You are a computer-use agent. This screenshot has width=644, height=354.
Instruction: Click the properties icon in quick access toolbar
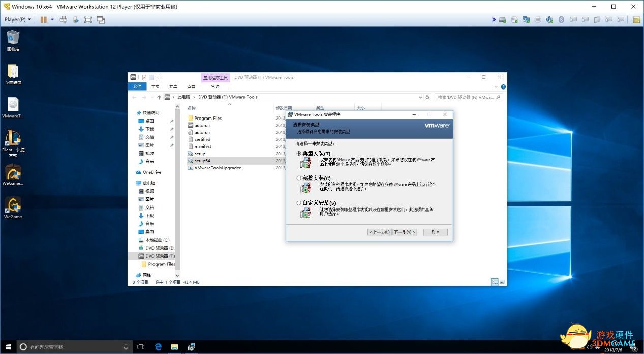tap(144, 77)
